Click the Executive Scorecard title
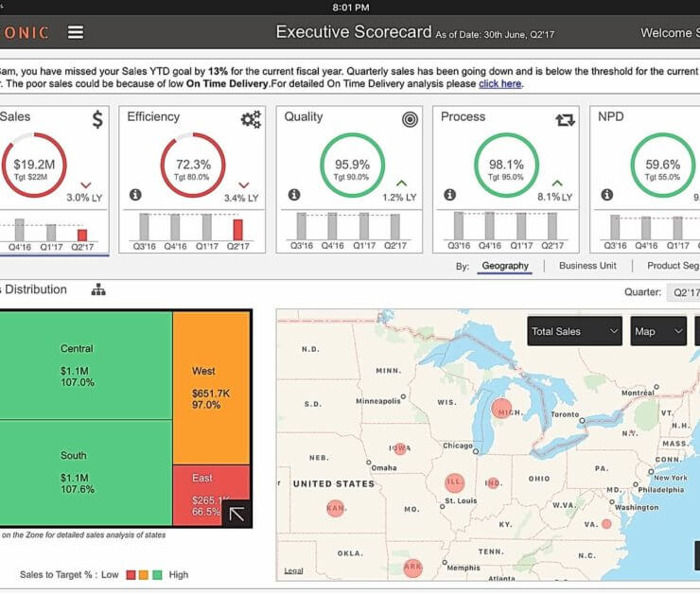 [x=354, y=32]
